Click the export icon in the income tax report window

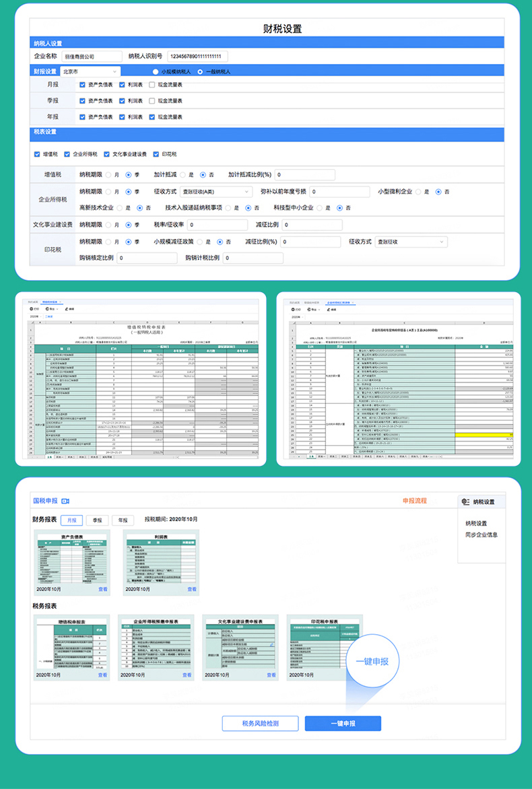[x=308, y=308]
